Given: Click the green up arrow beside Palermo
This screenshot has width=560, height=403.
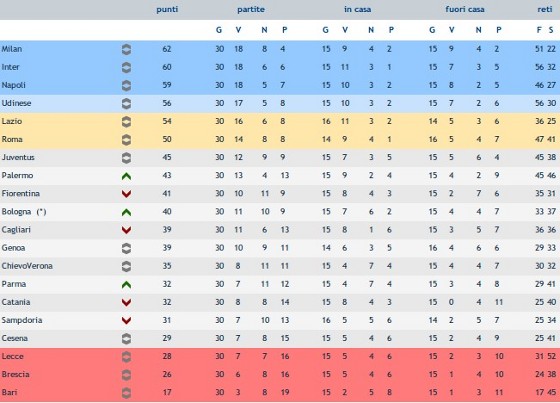Looking at the screenshot, I should pyautogui.click(x=126, y=176).
